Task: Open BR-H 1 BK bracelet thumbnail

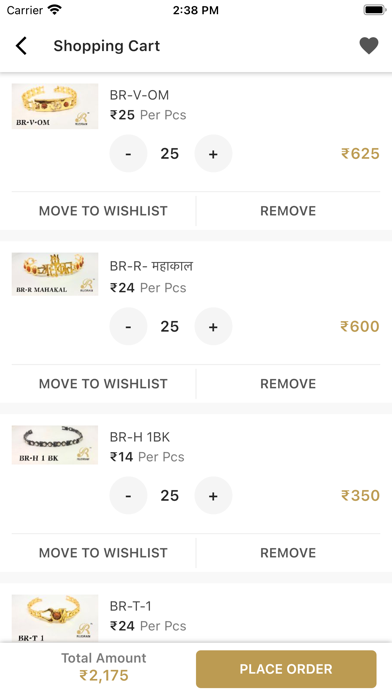Action: (55, 445)
